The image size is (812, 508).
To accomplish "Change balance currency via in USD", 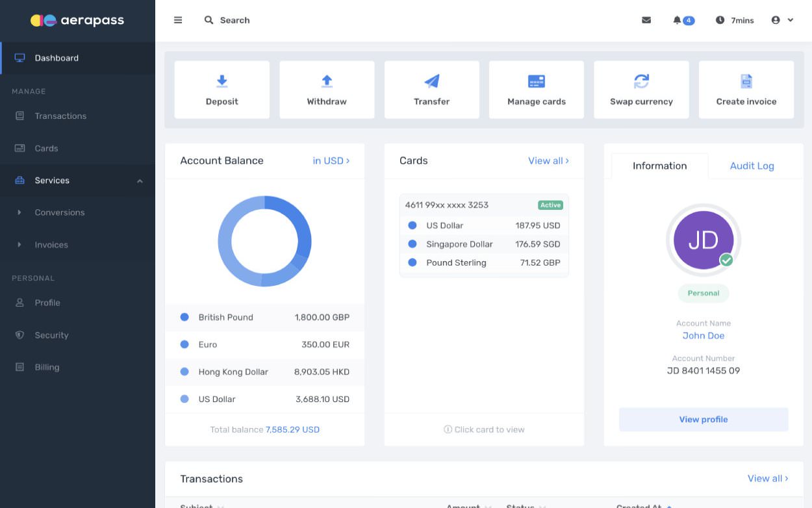I will pyautogui.click(x=331, y=160).
